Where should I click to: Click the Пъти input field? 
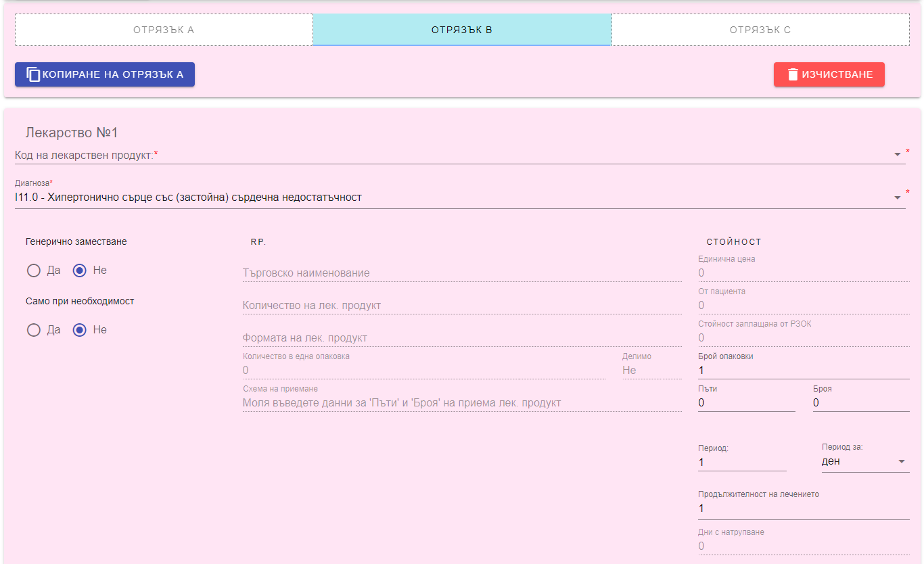747,403
